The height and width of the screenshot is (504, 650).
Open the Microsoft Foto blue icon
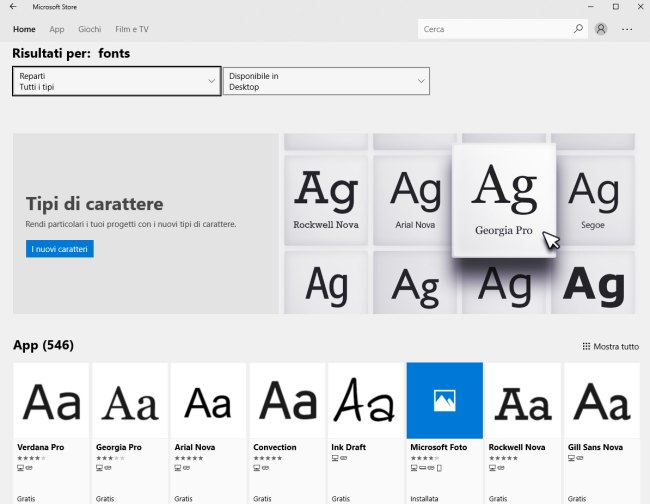click(x=444, y=400)
